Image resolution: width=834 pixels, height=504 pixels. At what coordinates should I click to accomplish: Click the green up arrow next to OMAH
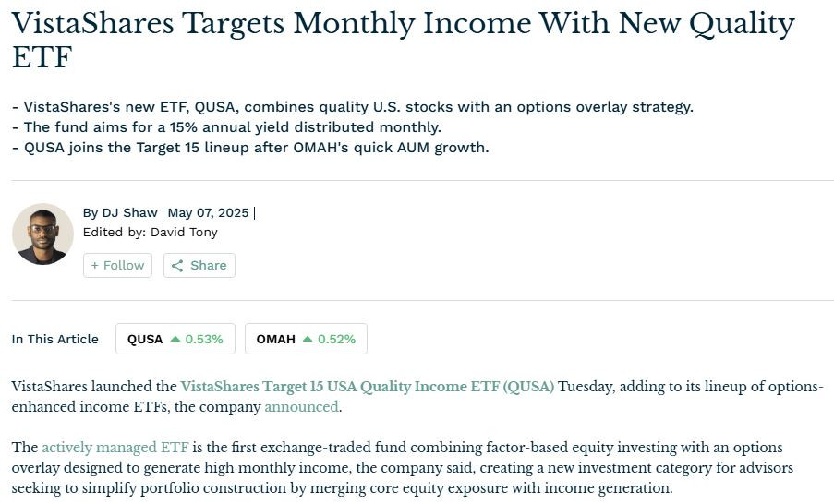(308, 339)
